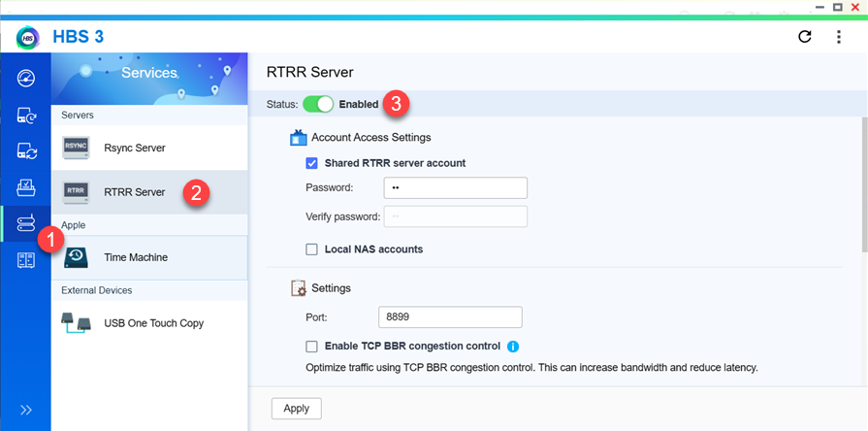
Task: Select Rsync Server in services list
Action: [134, 149]
